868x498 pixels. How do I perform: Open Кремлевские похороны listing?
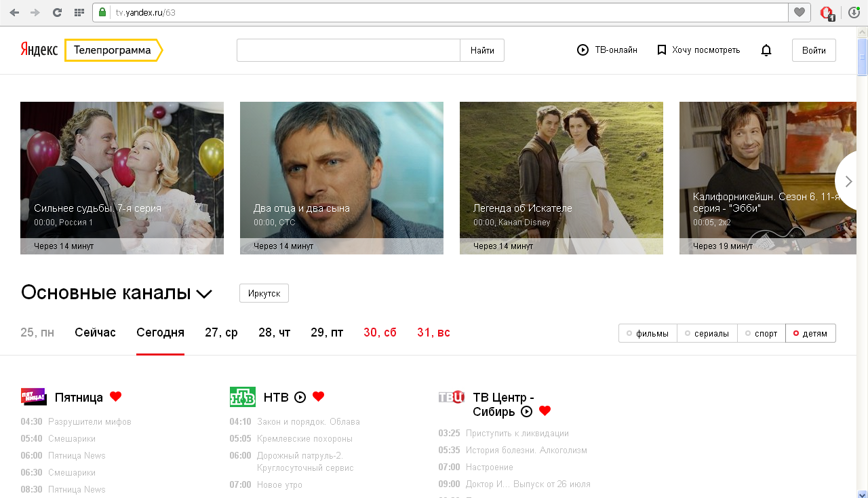pyautogui.click(x=304, y=439)
